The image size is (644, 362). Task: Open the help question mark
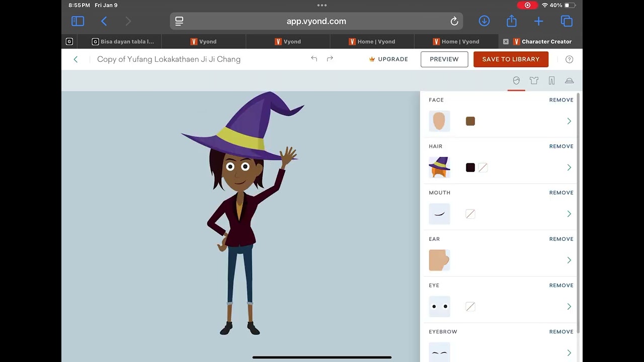point(569,59)
